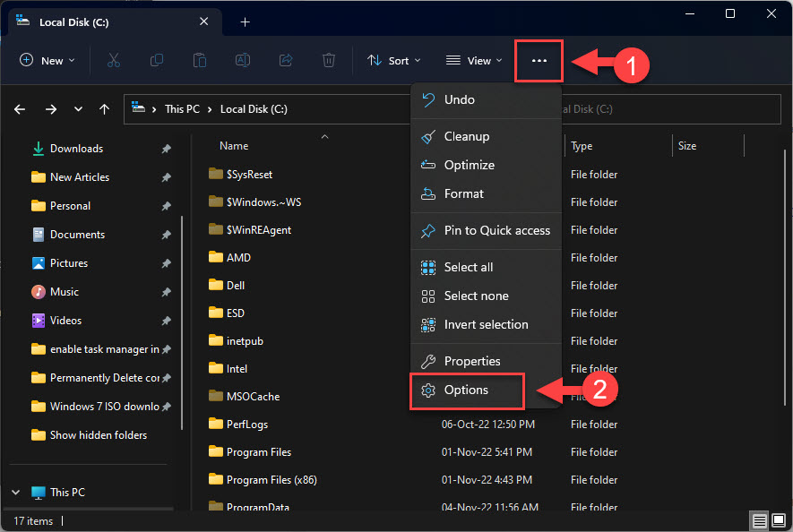The width and height of the screenshot is (793, 532).
Task: Click the Rename icon in toolbar
Action: [243, 60]
